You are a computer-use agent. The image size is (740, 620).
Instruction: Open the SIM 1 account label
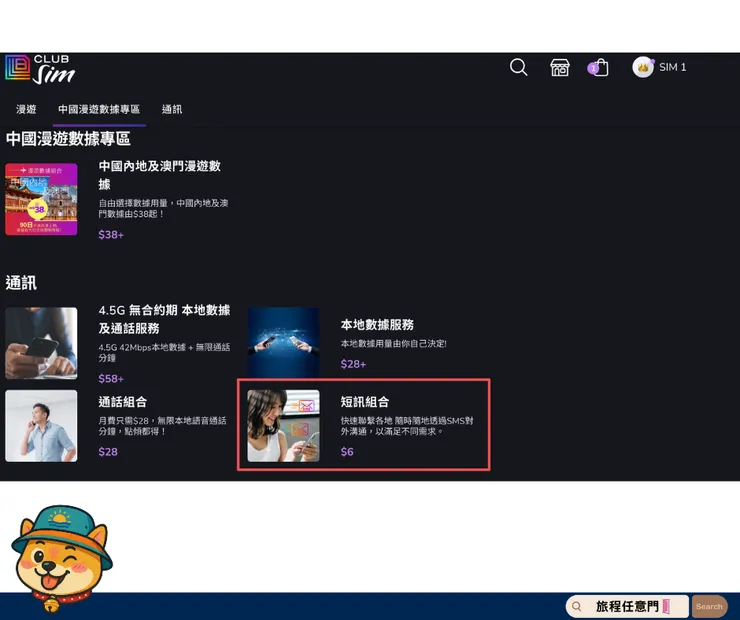pos(673,67)
